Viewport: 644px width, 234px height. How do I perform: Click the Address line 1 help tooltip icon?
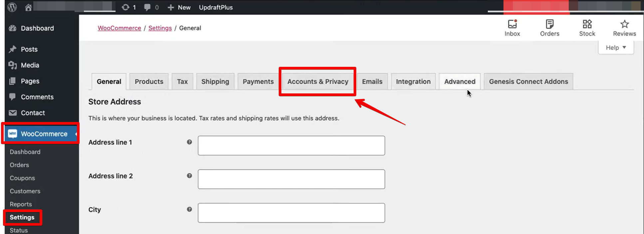[189, 142]
